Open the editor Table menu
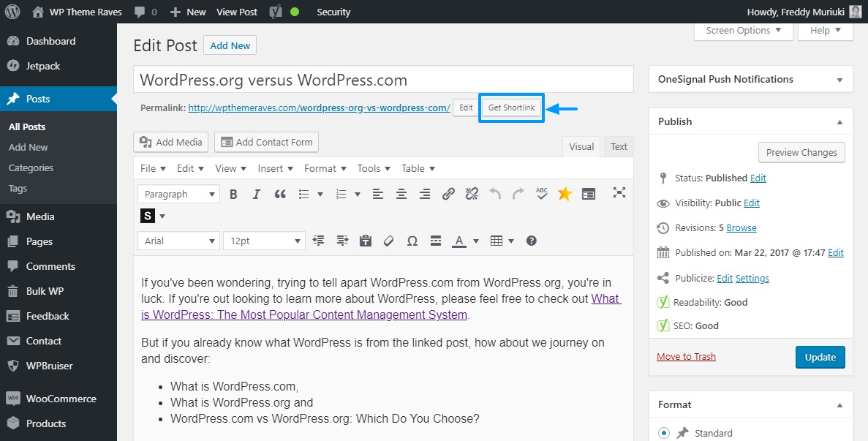868x441 pixels. pyautogui.click(x=418, y=168)
